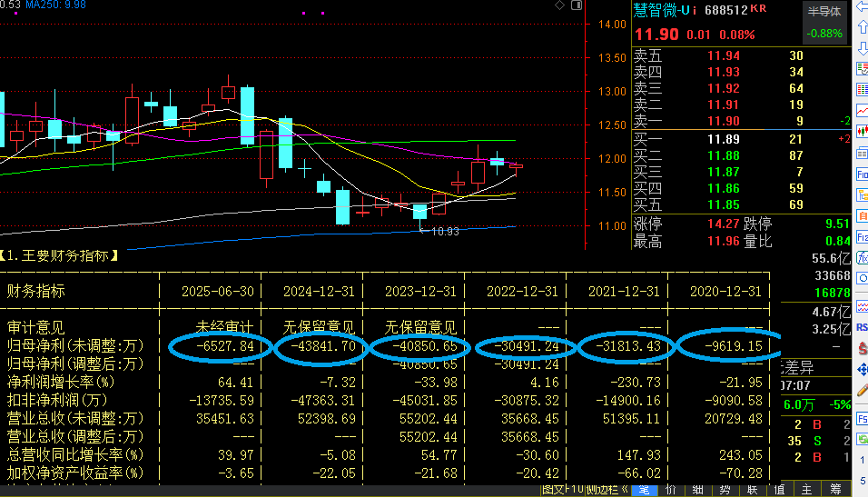Click the 净利润增长率(%) row label
This screenshot has height=498, width=868.
point(60,383)
